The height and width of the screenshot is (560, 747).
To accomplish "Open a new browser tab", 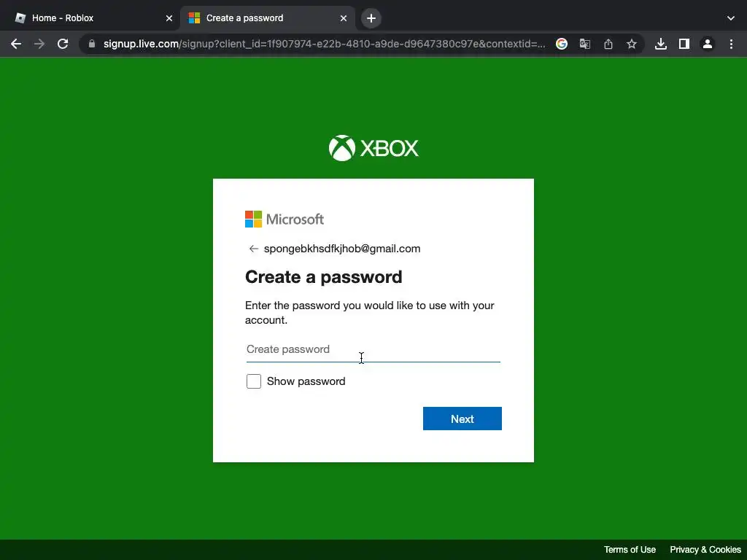I will [371, 18].
